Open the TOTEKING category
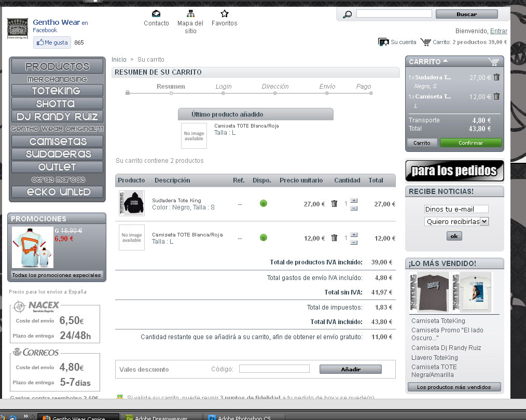 58,91
